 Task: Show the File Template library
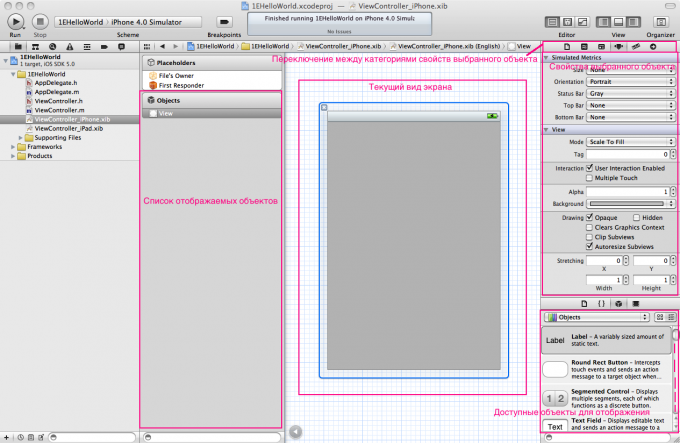click(584, 303)
